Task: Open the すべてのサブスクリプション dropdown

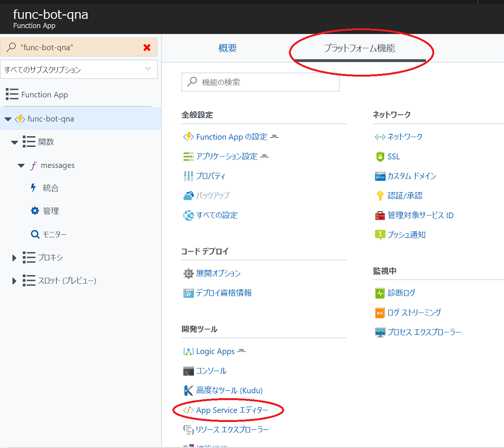Action: pyautogui.click(x=79, y=69)
